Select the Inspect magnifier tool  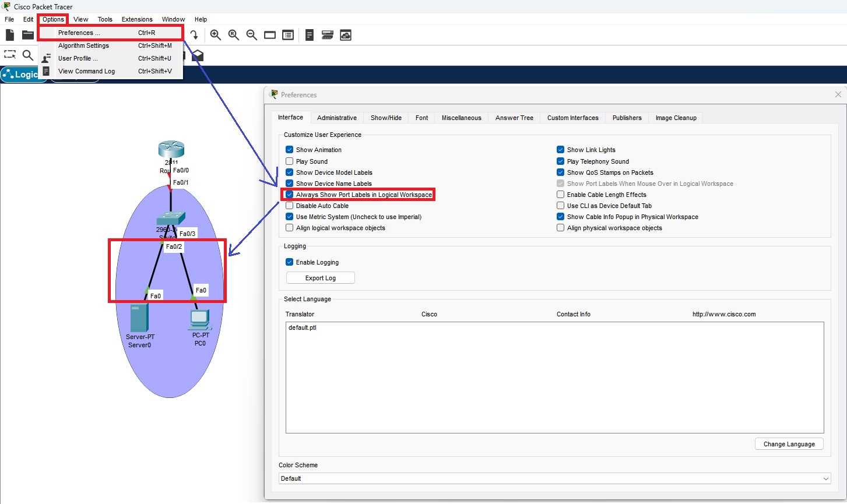27,55
